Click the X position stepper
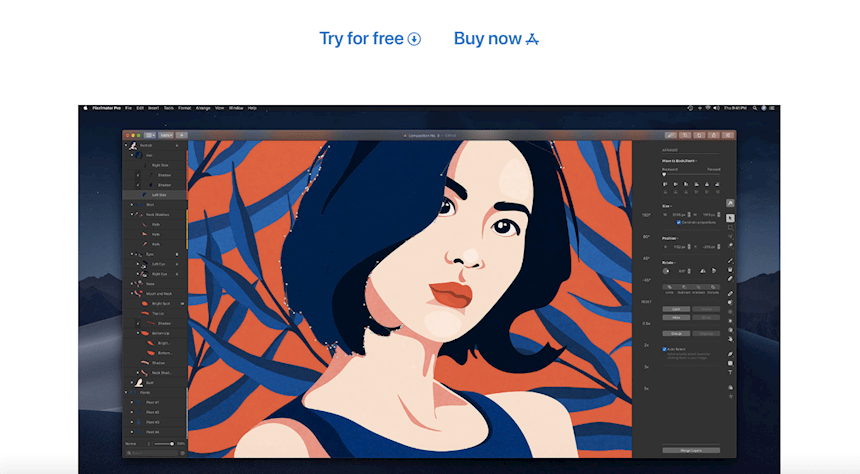The image size is (860, 474). coord(689,247)
